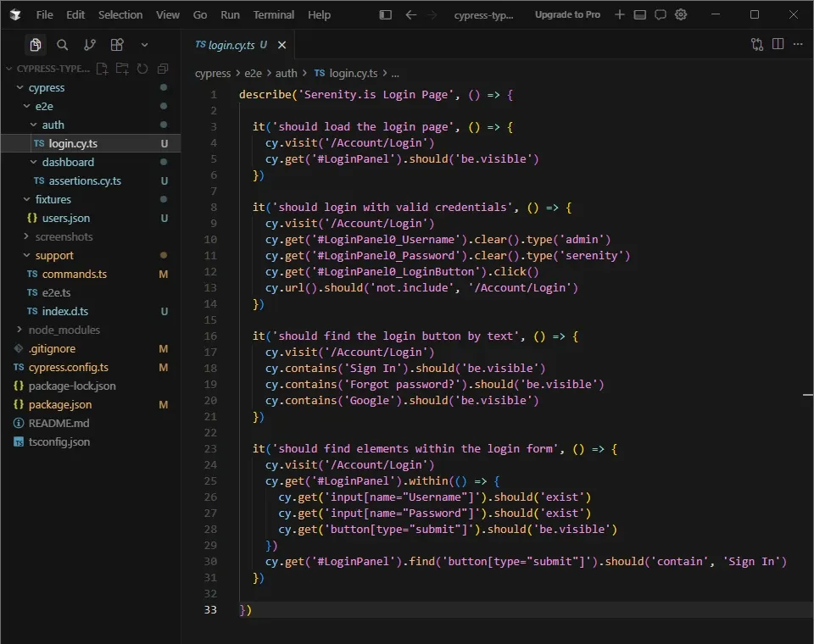Screen dimensions: 814x644
Task: Click the plus icon in title bar
Action: pos(619,14)
